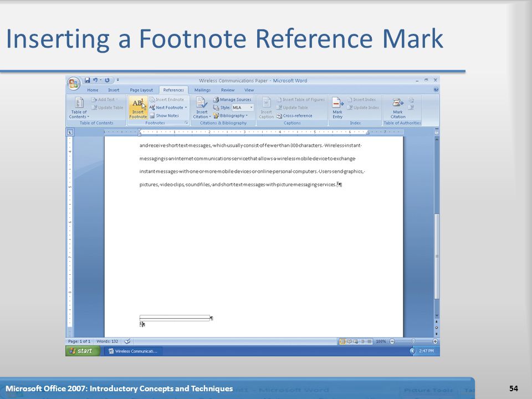
Task: Click the Insert Footnote button
Action: coord(138,108)
